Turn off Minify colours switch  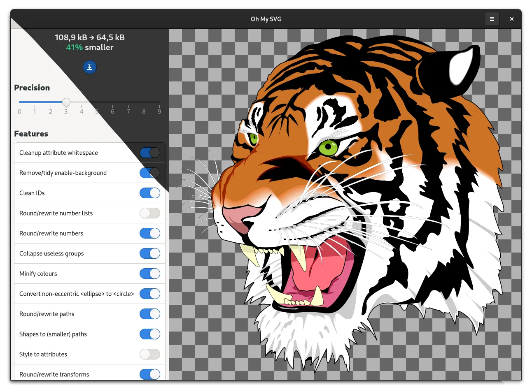pos(150,274)
